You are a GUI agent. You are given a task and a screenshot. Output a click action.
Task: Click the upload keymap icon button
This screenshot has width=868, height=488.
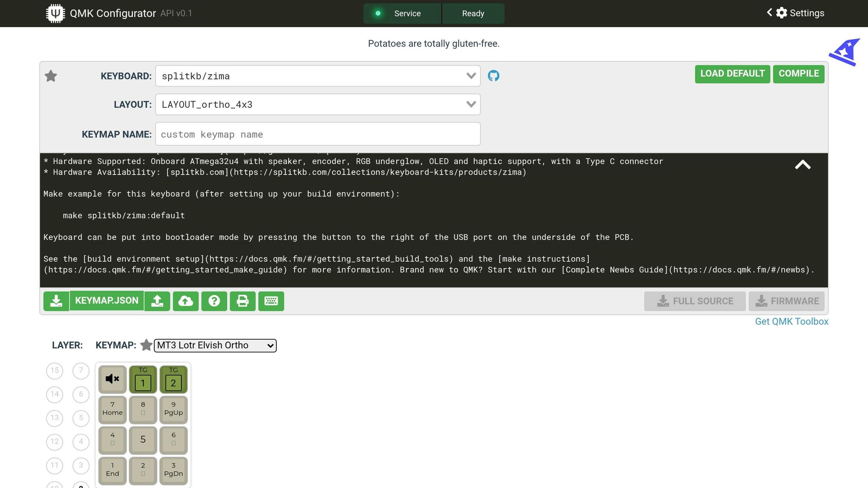[x=157, y=301]
